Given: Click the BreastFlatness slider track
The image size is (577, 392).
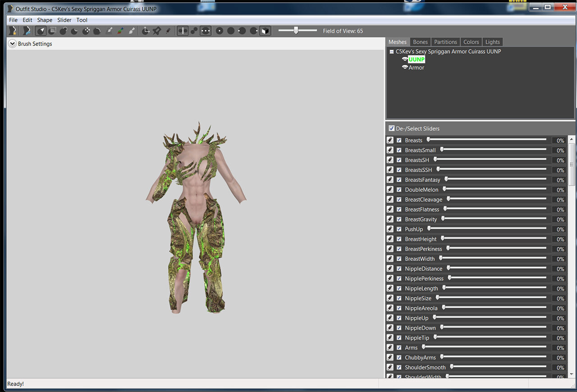Looking at the screenshot, I should 495,209.
